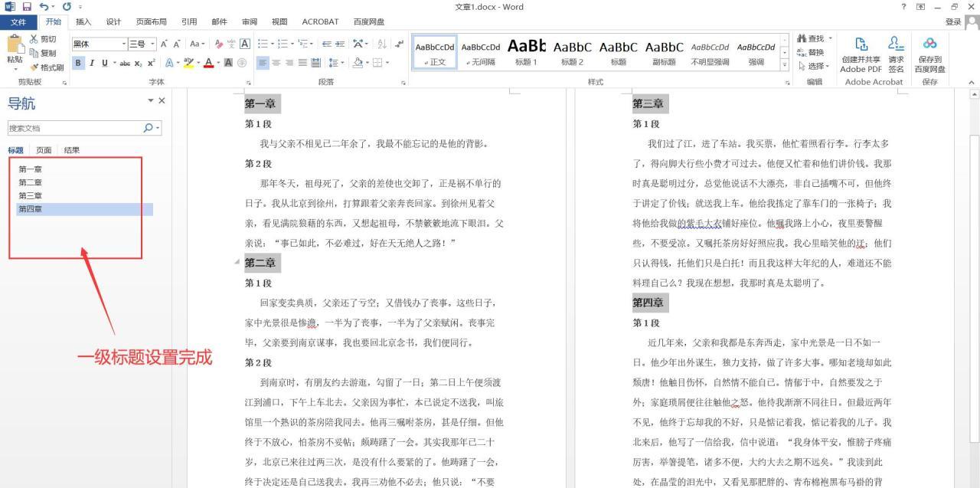The width and height of the screenshot is (980, 488).
Task: Open the borders dropdown
Action: point(388,63)
